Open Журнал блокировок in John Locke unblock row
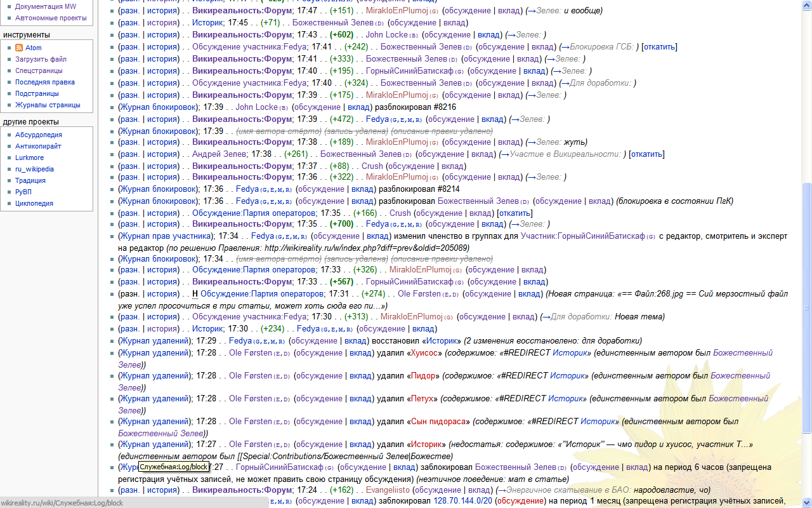812x508 pixels. click(159, 107)
